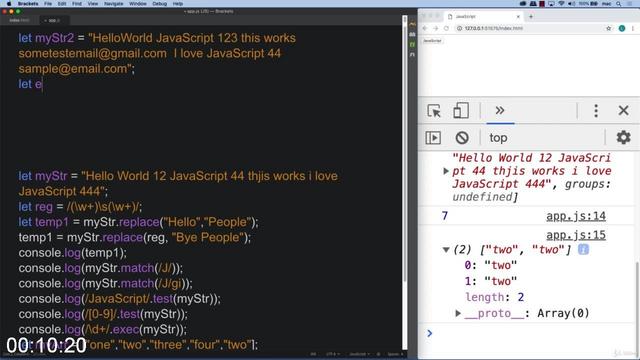Select the JavaScript browser tab

pos(484,17)
